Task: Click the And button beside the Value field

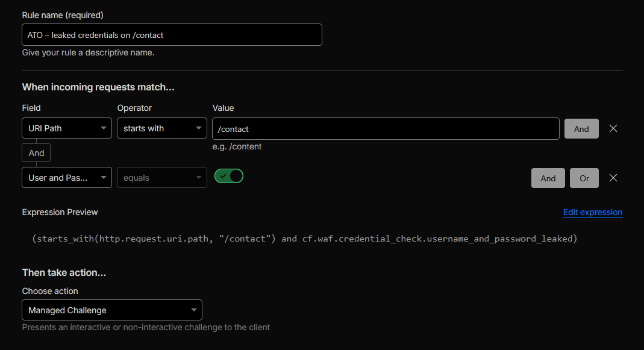Action: click(x=581, y=128)
